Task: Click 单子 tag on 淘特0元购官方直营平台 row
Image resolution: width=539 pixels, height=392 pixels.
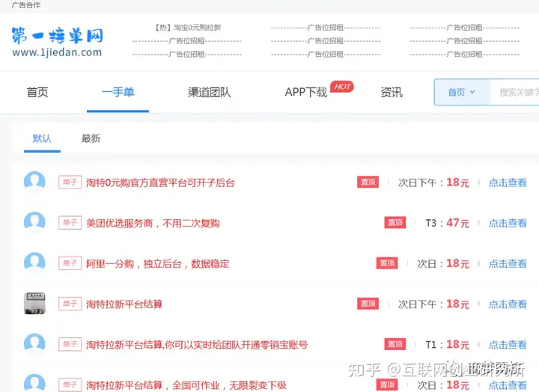Action: [70, 182]
